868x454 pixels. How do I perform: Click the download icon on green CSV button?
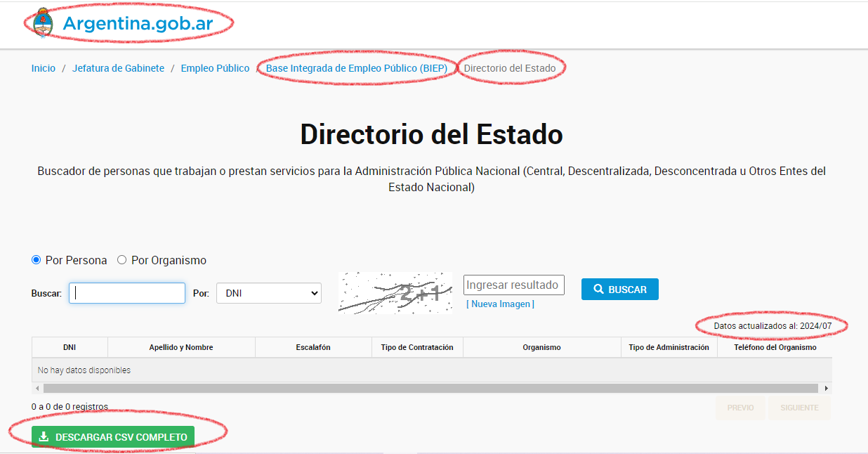pos(44,437)
